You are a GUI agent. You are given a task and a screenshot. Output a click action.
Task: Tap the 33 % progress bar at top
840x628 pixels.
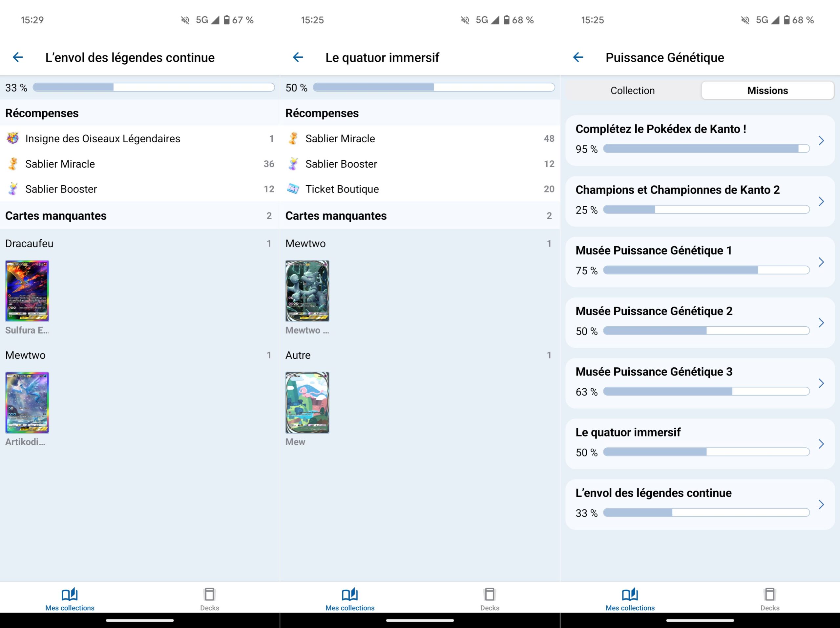click(154, 87)
